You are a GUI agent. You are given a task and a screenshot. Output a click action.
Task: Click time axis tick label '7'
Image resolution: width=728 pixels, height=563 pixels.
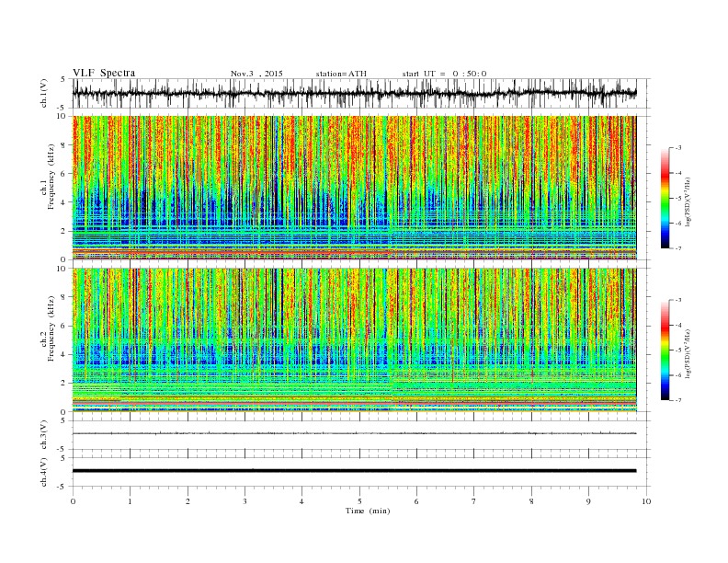474,501
